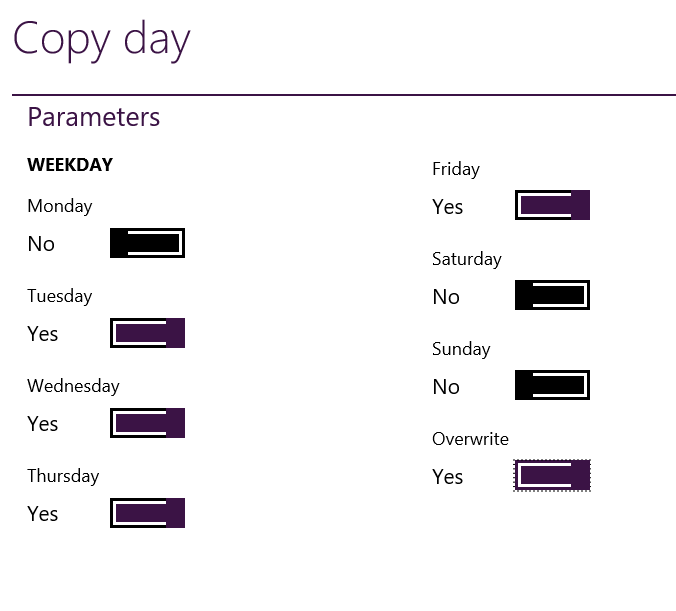Switch off the Thursday toggle
The image size is (676, 611).
147,513
